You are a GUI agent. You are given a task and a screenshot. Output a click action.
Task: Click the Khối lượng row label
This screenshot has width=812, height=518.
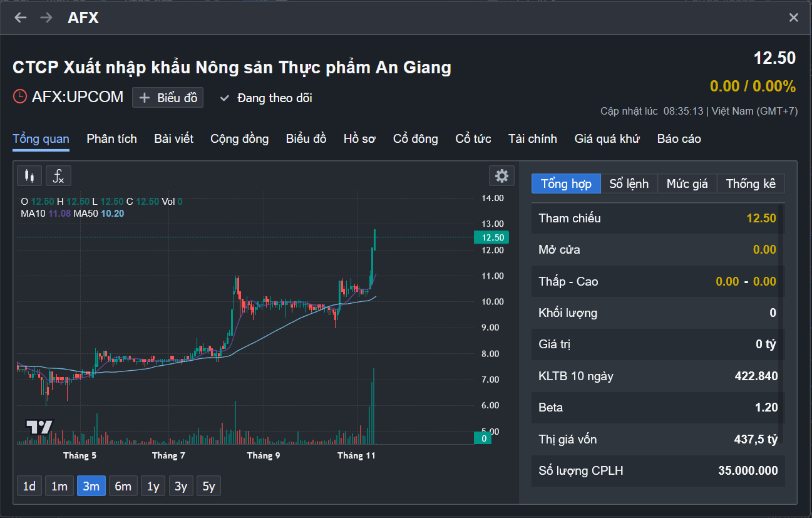pyautogui.click(x=568, y=313)
